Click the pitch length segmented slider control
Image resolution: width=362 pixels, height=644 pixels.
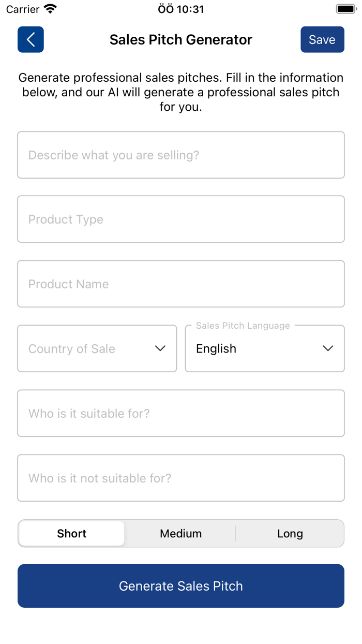pos(180,533)
